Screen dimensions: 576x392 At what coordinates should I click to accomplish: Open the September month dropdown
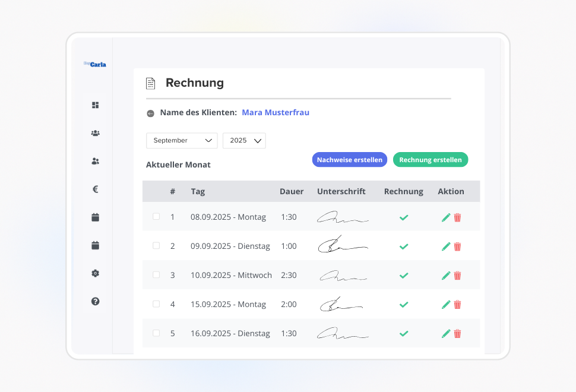(182, 141)
